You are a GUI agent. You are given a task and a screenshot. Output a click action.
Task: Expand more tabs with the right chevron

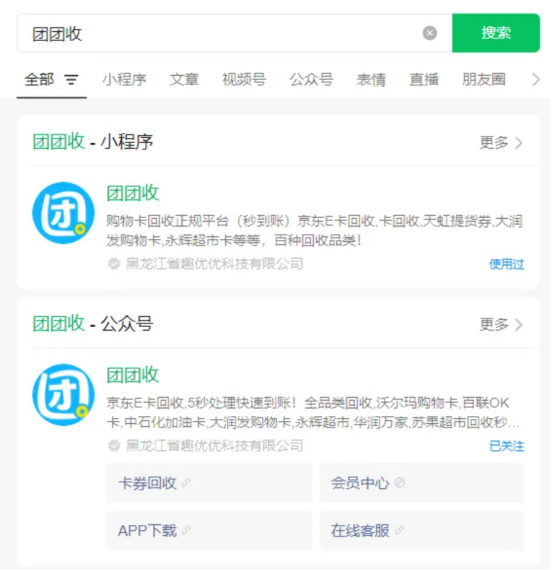point(536,79)
